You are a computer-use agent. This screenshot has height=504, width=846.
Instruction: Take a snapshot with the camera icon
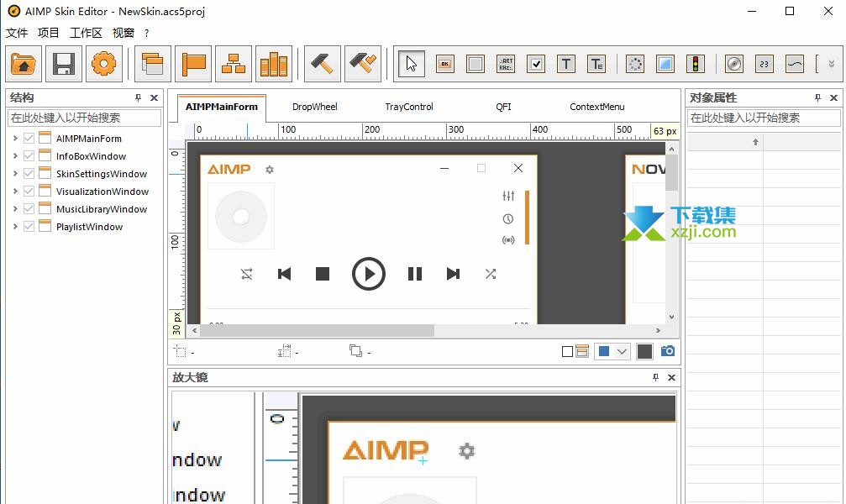point(667,351)
